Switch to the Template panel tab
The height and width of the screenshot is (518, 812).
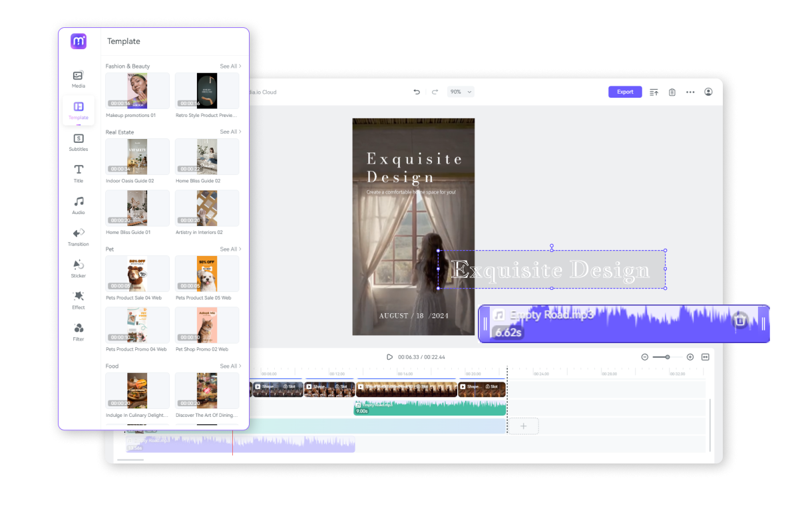click(x=78, y=110)
